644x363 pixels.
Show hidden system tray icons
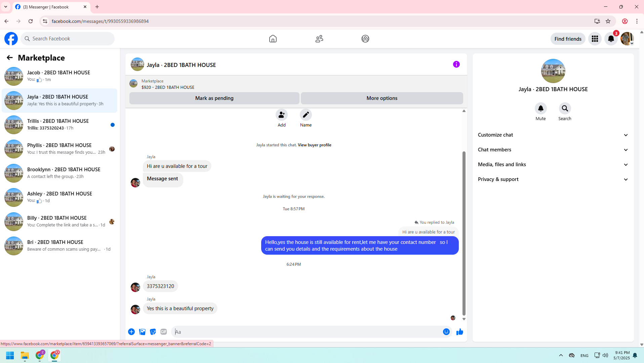[561, 355]
